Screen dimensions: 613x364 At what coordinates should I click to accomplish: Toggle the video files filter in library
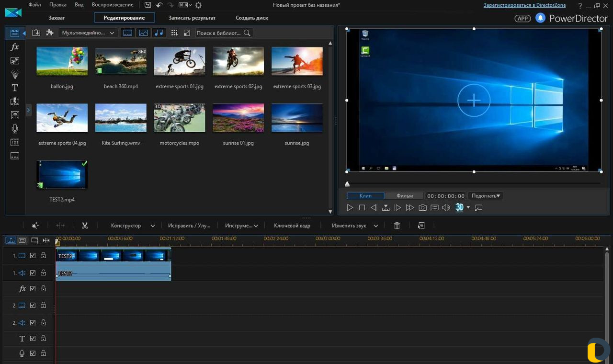(127, 33)
